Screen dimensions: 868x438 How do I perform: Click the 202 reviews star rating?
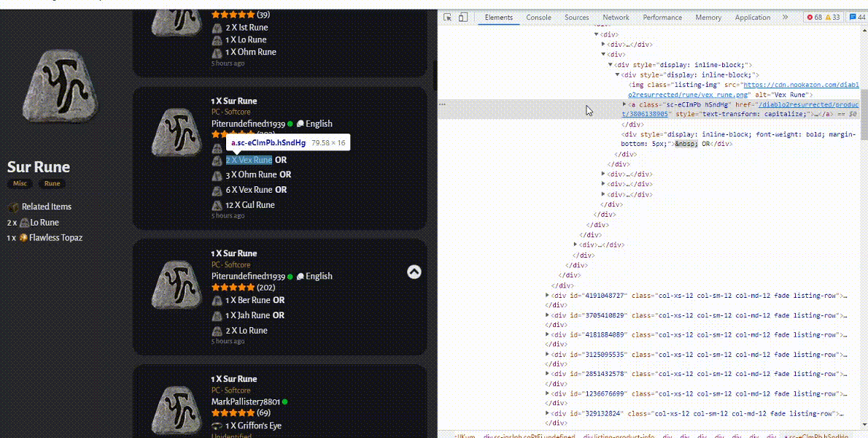(x=244, y=288)
